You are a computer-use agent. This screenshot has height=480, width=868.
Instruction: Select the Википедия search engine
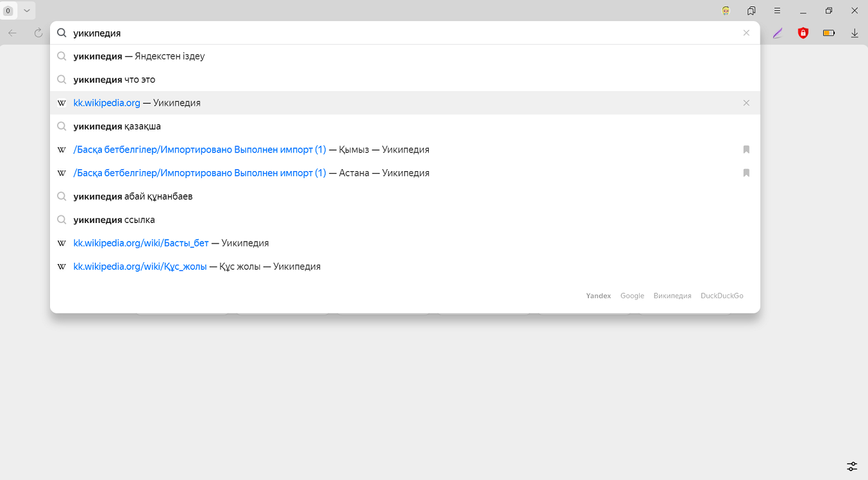click(672, 296)
